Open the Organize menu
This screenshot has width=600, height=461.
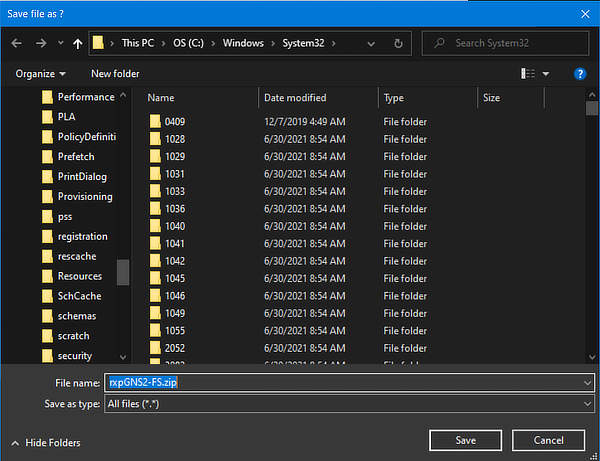coord(40,73)
